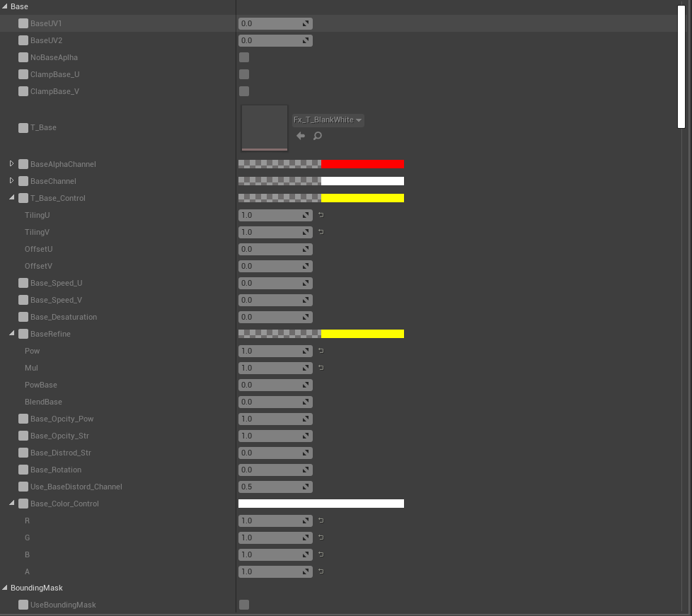Image resolution: width=692 pixels, height=616 pixels.
Task: Click the spin arrow in PowBase field
Action: tap(306, 385)
